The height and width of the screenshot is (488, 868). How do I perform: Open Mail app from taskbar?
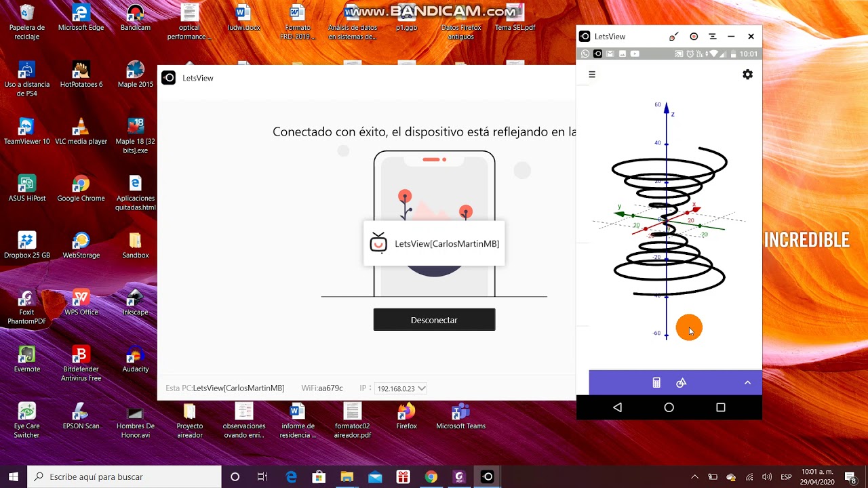[x=375, y=476]
